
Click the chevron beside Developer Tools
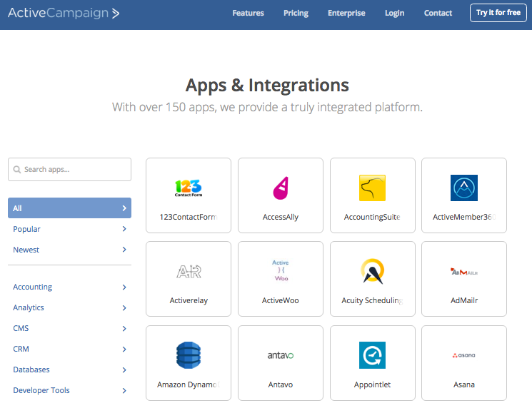tap(124, 391)
